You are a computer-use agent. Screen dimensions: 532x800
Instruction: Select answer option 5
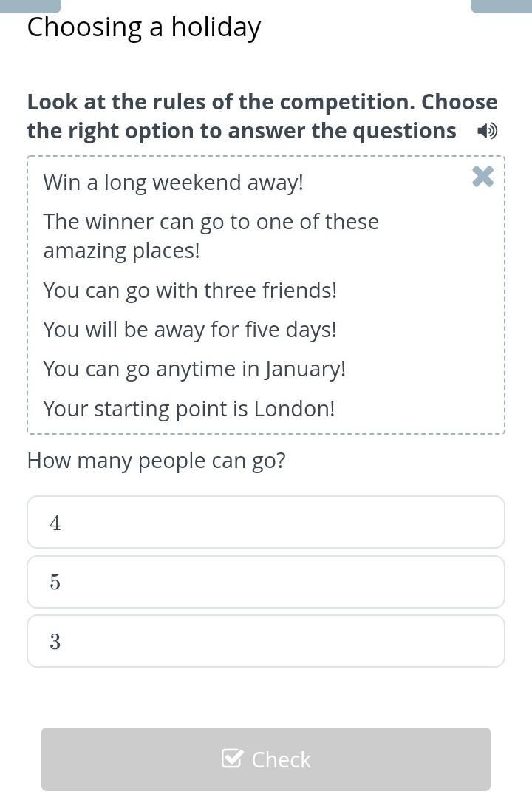pos(266,582)
